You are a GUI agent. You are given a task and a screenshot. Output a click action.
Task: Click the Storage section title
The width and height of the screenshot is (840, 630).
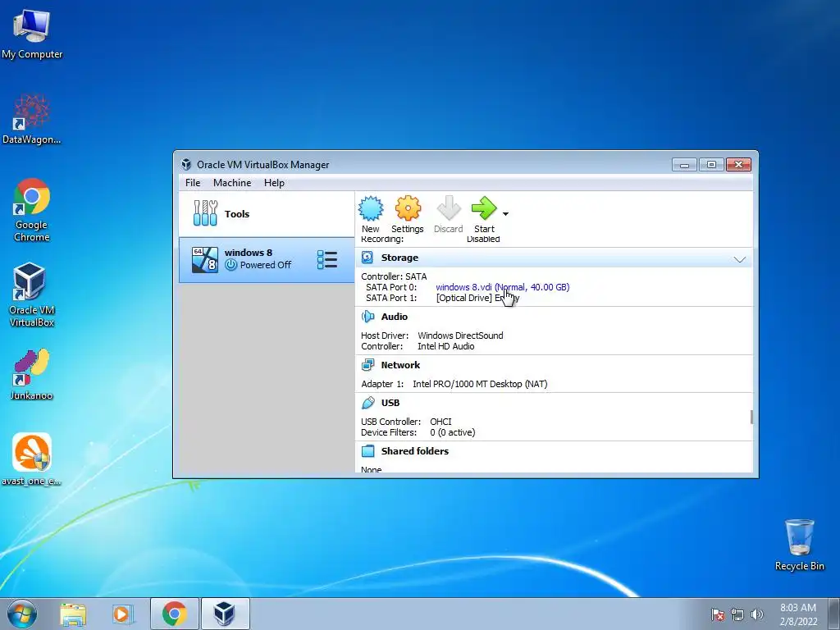point(399,258)
